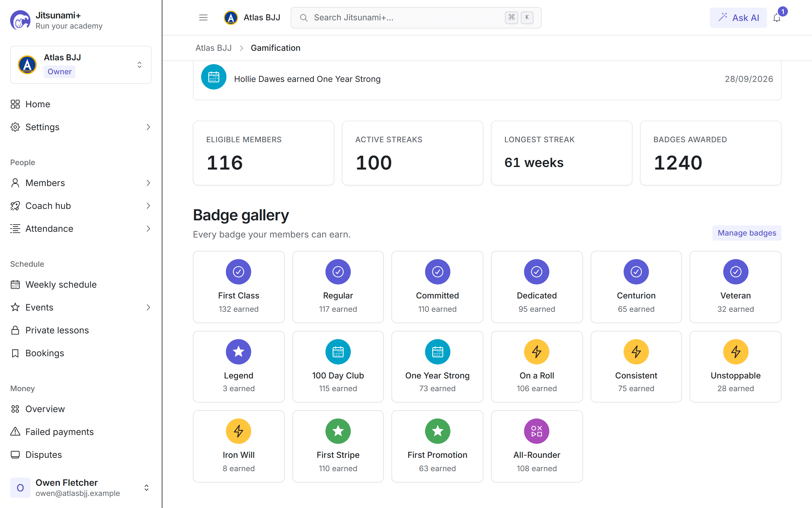Open Private lessons in the sidebar

tap(81, 330)
